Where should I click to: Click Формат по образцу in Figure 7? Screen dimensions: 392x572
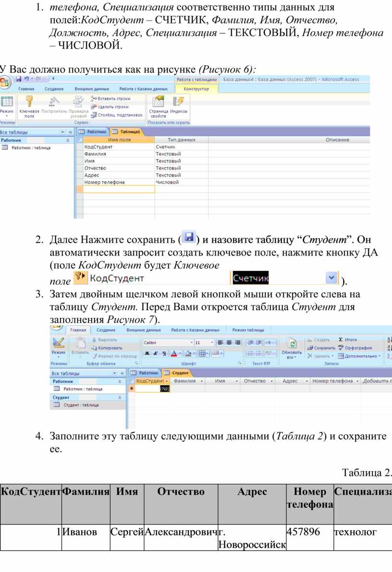(x=114, y=356)
